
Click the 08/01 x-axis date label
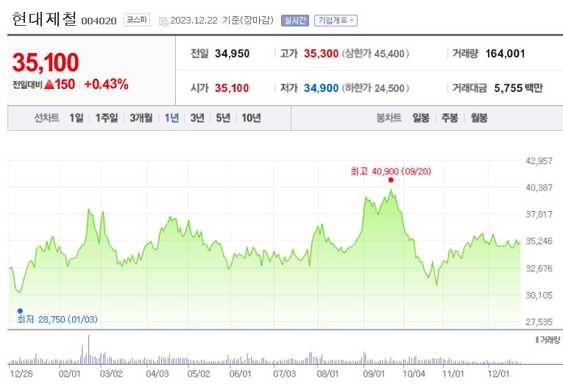[327, 374]
